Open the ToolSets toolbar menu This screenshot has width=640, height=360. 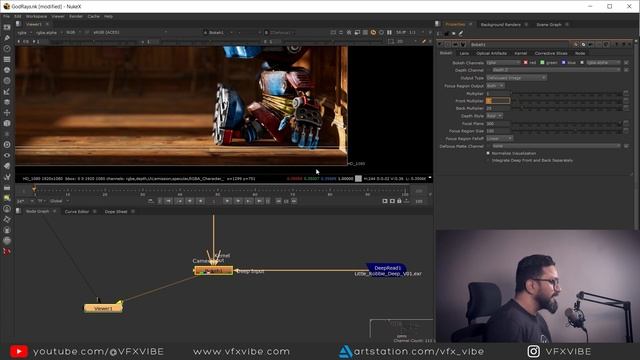[7, 177]
